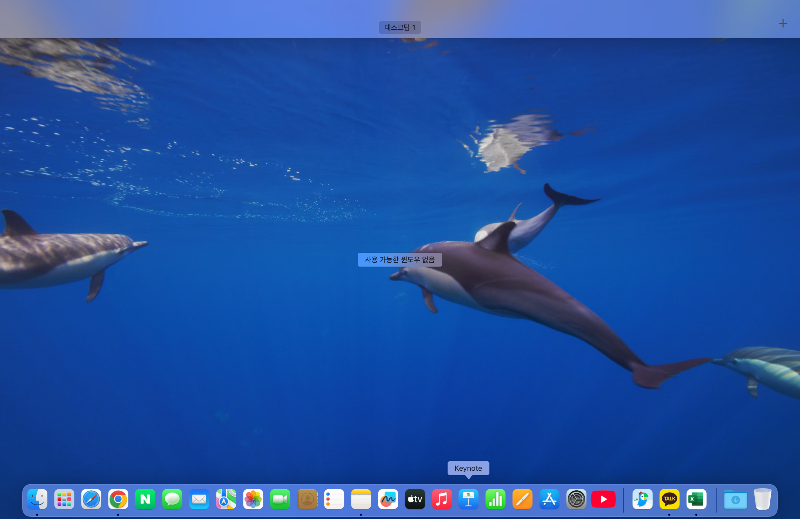The width and height of the screenshot is (800, 519).
Task: Open the Trash in the Dock
Action: 762,499
